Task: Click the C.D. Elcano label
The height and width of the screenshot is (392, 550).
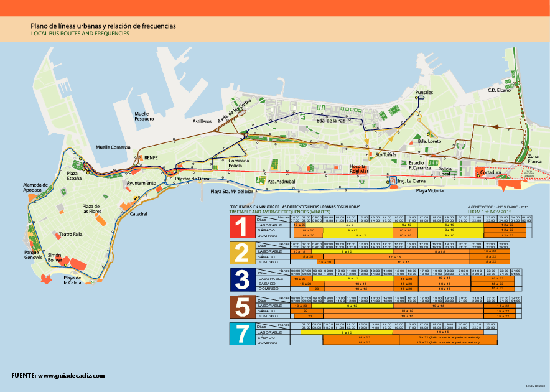Action: click(499, 91)
